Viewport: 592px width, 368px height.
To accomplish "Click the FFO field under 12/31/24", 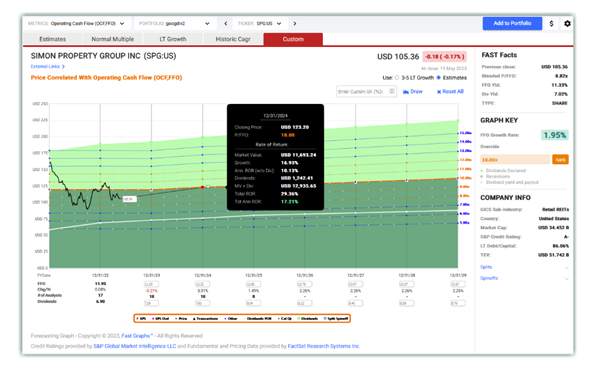I will tap(203, 284).
